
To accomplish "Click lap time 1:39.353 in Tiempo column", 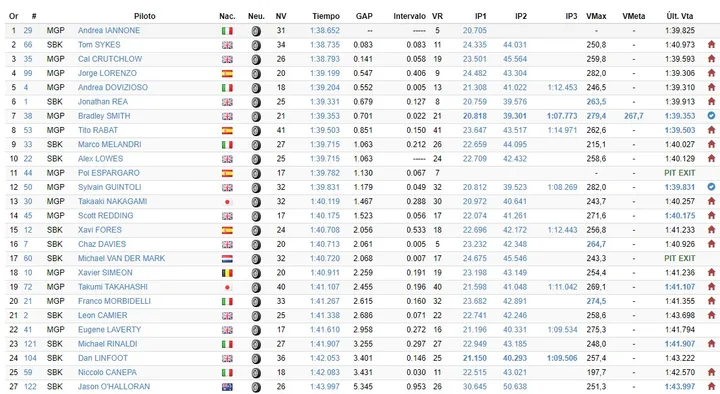I will tap(325, 116).
